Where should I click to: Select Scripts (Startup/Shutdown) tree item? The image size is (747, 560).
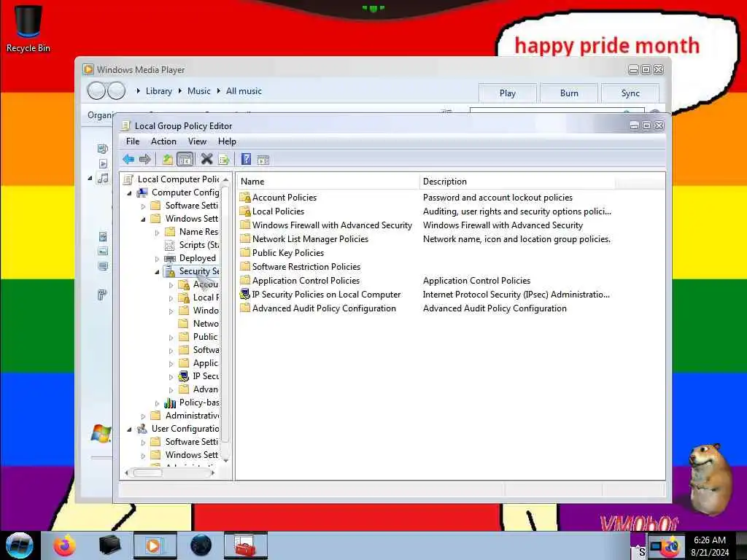pos(193,245)
